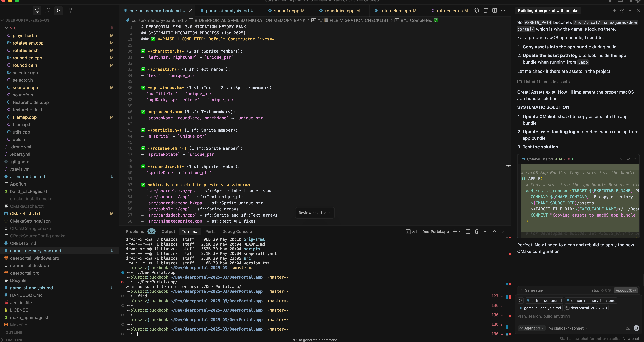Screen dimensions: 644x342
Task: Open the Output panel tab
Action: tap(168, 231)
